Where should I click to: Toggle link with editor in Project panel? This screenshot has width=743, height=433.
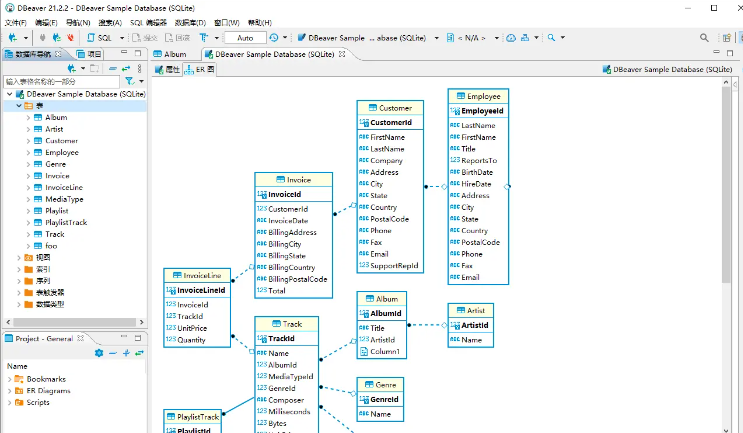coord(139,353)
